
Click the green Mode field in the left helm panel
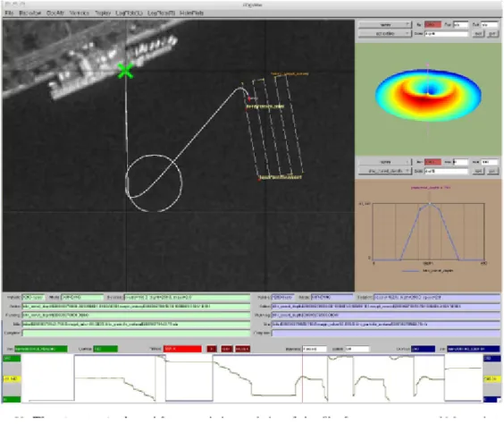click(82, 297)
